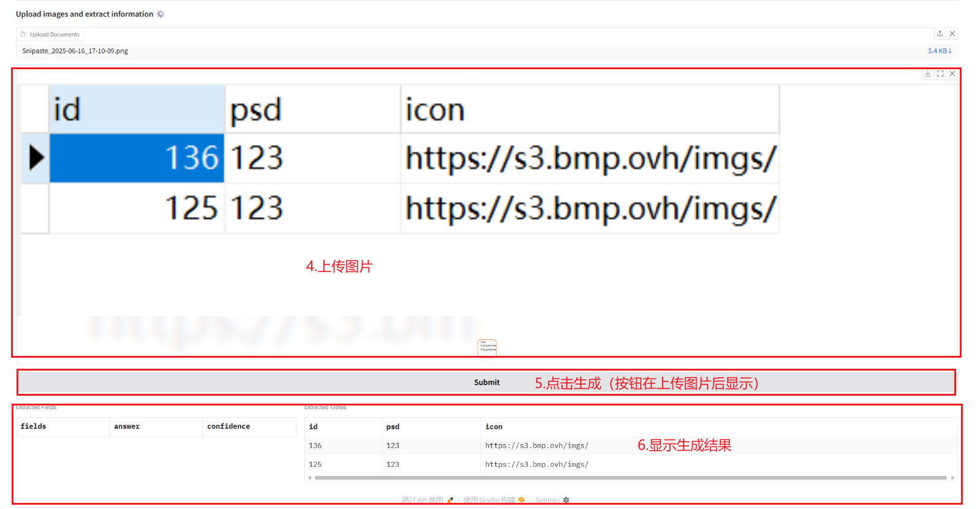Click the small thumbnail below the preview image
The height and width of the screenshot is (509, 980).
487,347
